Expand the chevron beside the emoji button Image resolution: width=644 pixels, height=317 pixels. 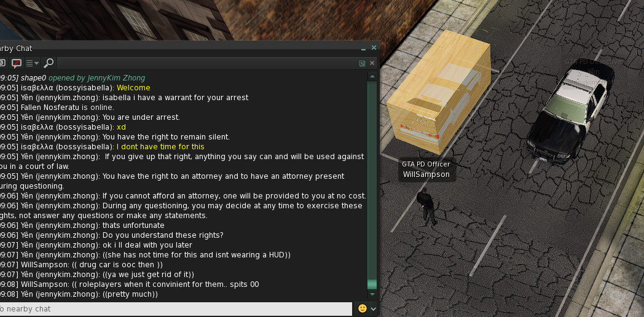coord(374,309)
